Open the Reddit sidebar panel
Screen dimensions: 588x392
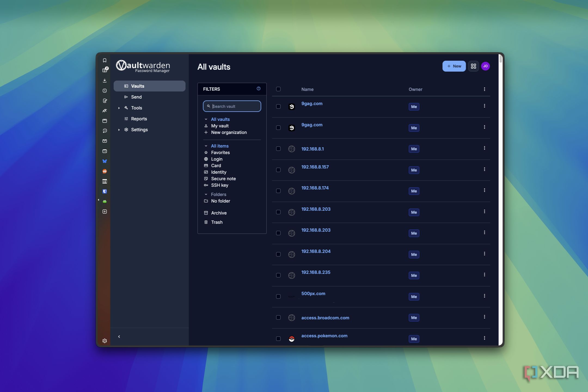coord(105,171)
